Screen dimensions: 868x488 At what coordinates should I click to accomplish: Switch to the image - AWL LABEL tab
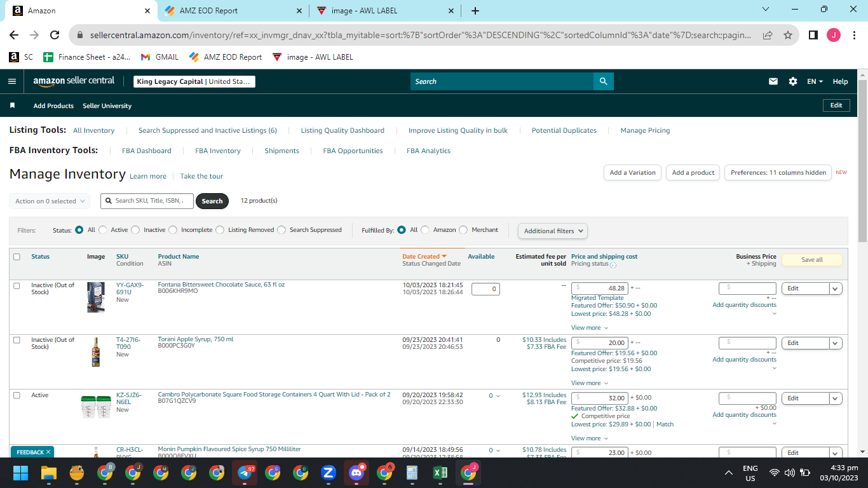pyautogui.click(x=385, y=11)
